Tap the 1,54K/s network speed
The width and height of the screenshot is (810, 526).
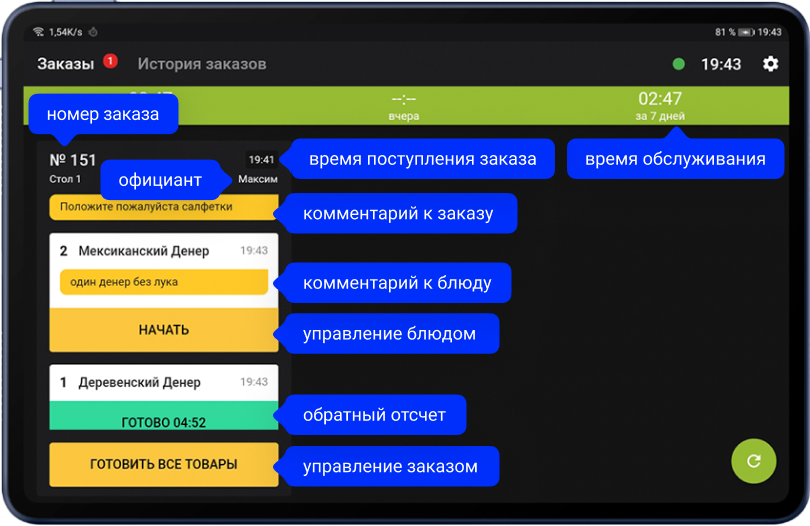point(65,32)
